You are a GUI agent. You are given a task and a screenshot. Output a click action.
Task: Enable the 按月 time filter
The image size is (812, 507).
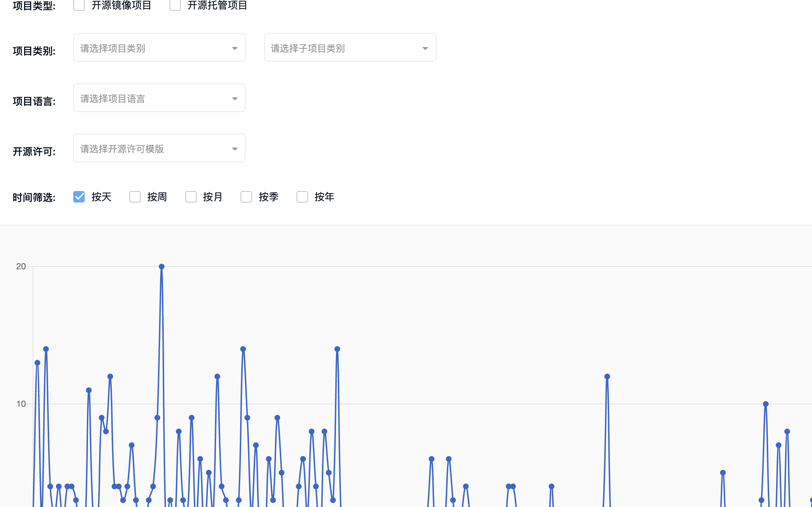click(191, 197)
